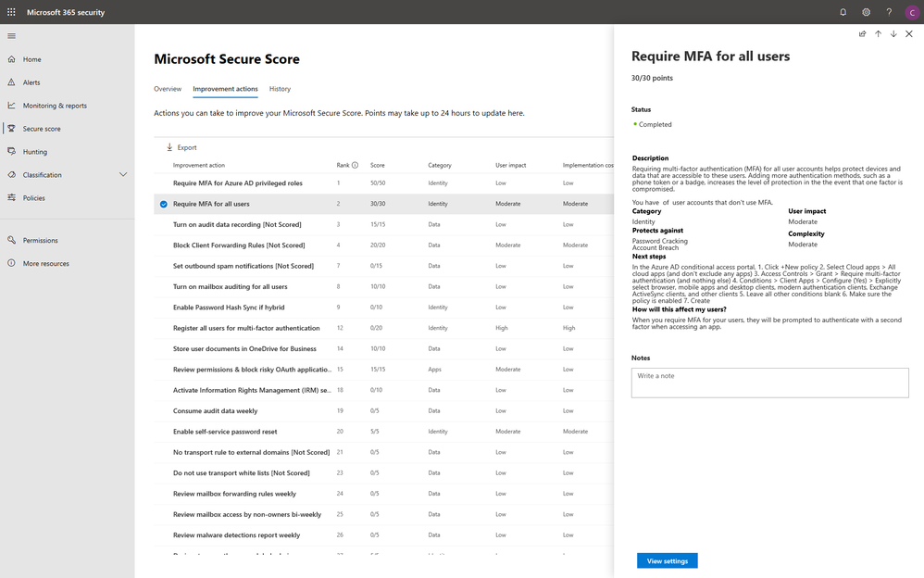Open the app launcher waffle icon
The image size is (924, 578).
(11, 12)
